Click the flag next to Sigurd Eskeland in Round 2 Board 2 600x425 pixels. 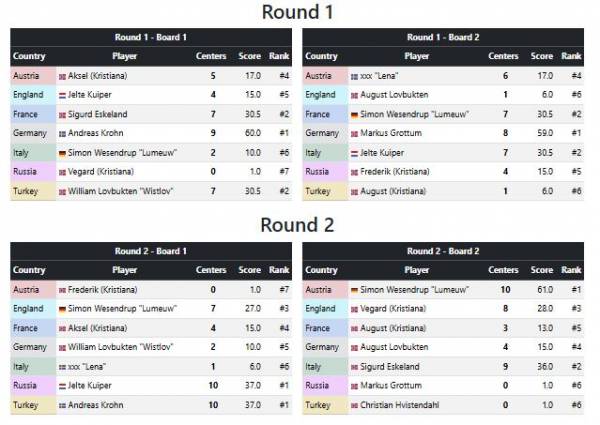pos(355,367)
